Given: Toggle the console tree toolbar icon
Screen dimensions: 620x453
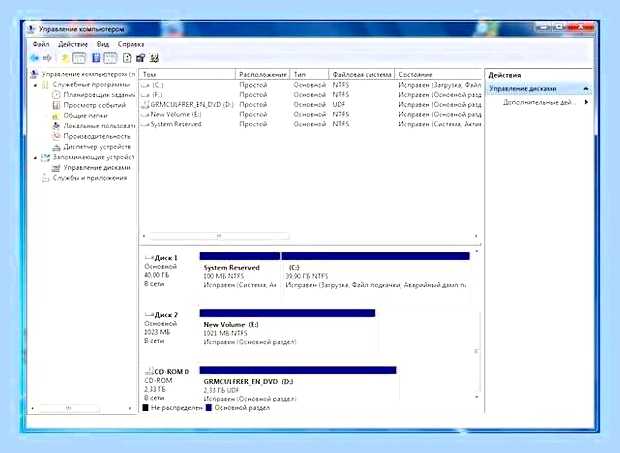Looking at the screenshot, I should tap(79, 58).
